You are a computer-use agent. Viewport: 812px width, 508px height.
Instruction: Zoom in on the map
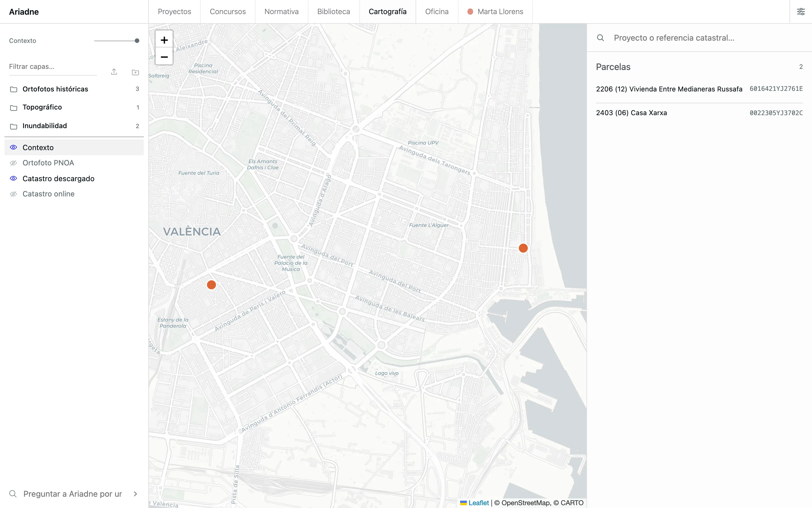click(164, 40)
